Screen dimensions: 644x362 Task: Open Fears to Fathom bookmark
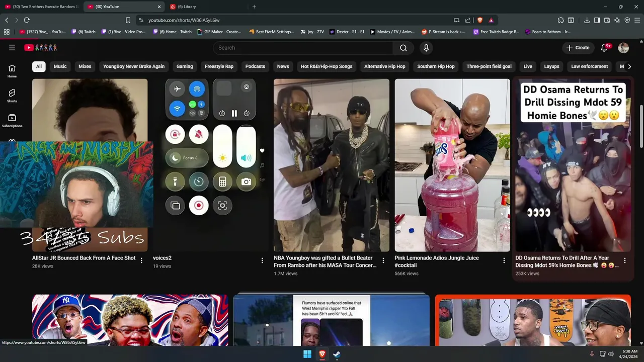548,32
